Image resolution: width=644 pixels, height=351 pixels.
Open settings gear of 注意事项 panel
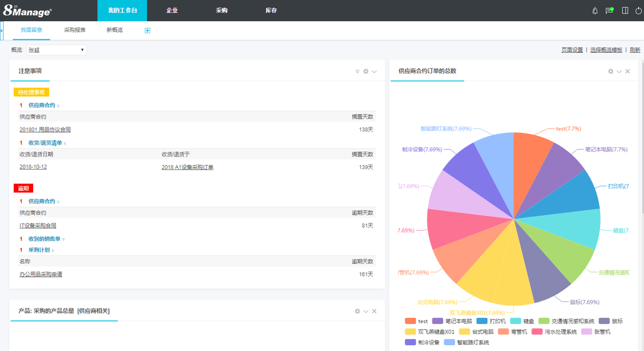coord(366,71)
